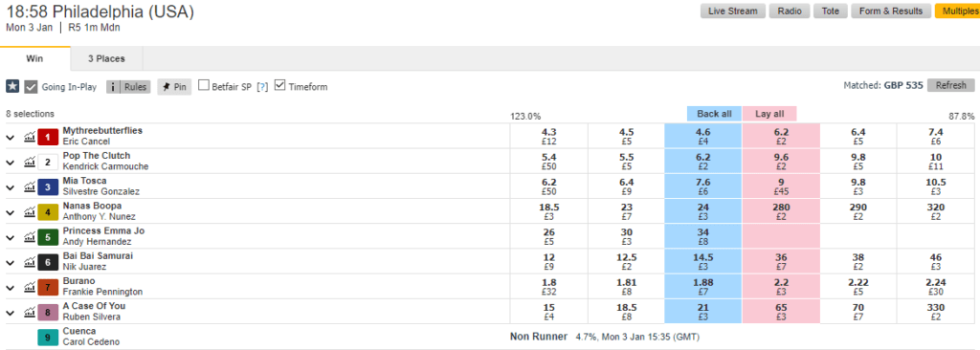Expand the Pop The Clutch row chevron
The image size is (980, 350).
tap(10, 163)
